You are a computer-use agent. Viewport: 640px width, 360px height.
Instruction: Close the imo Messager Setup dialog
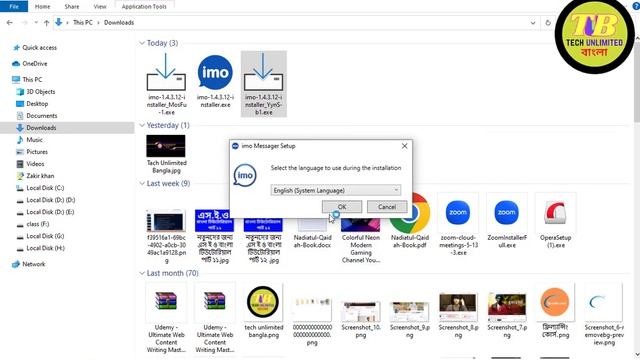(x=404, y=146)
